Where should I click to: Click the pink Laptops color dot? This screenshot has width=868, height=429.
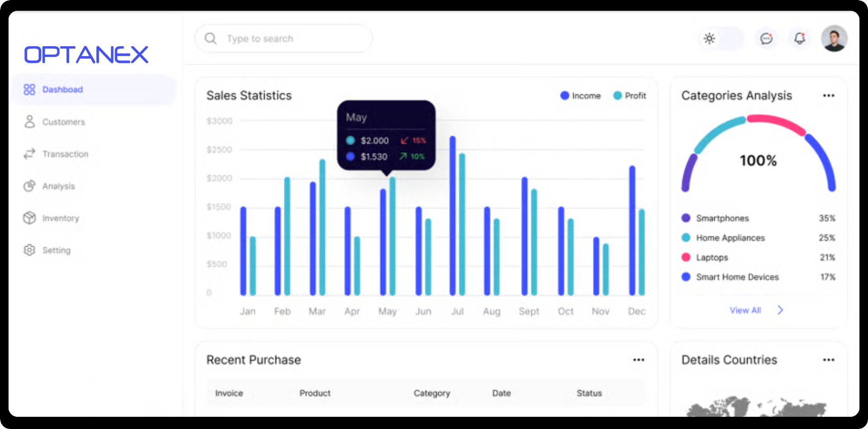pos(686,257)
